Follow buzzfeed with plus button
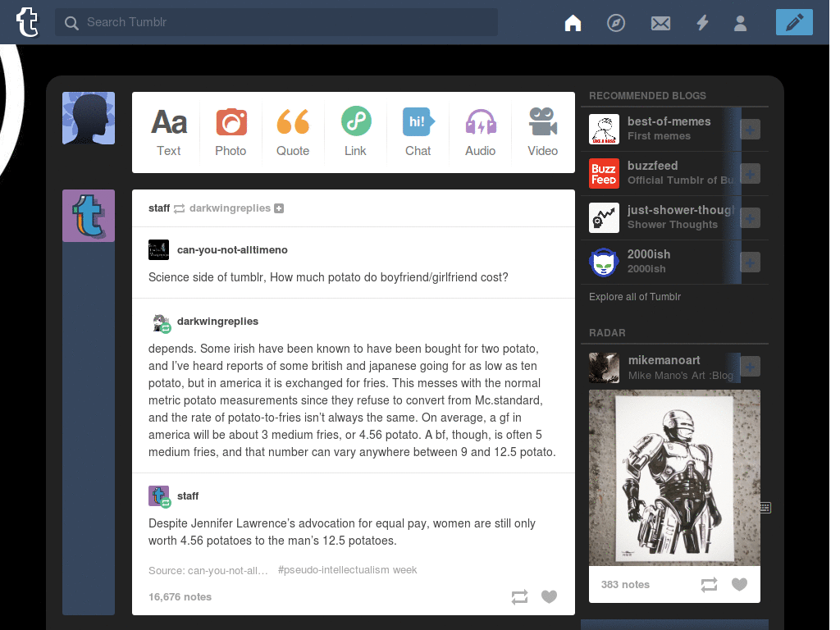This screenshot has height=630, width=840. [750, 174]
